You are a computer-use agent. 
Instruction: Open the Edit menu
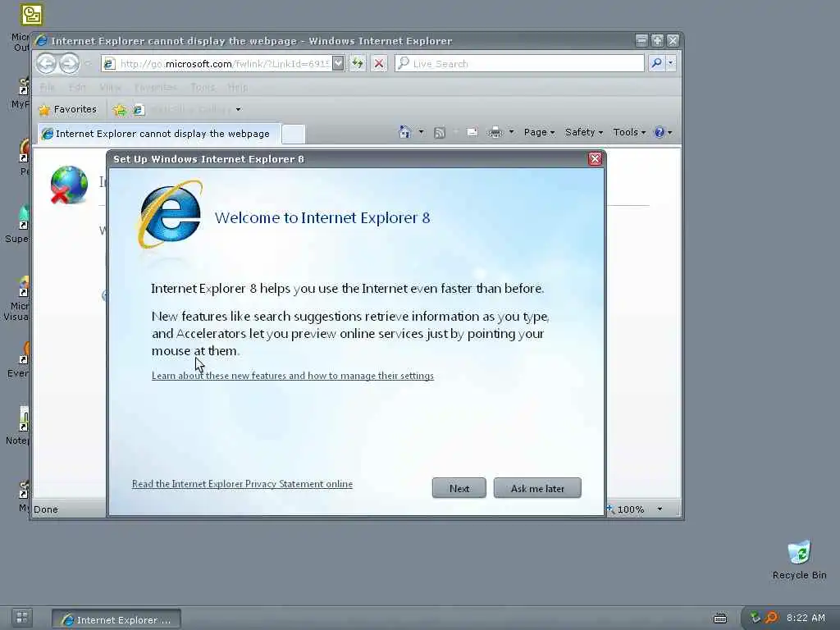(77, 87)
